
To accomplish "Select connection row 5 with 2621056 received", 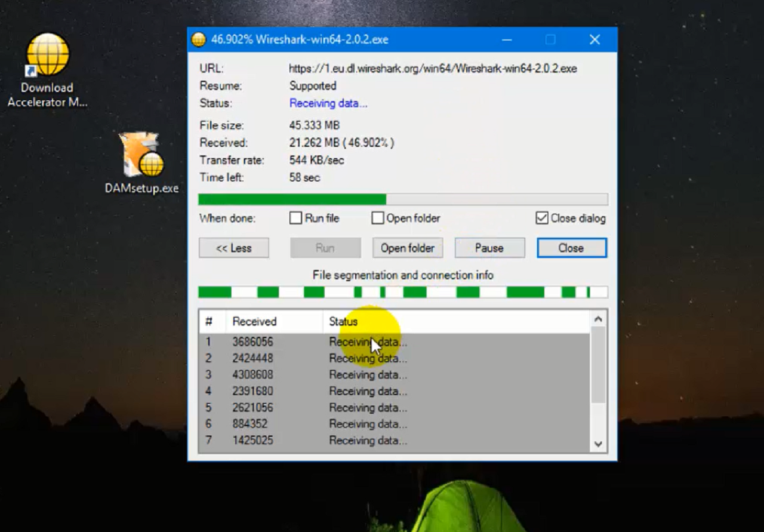I will point(395,408).
